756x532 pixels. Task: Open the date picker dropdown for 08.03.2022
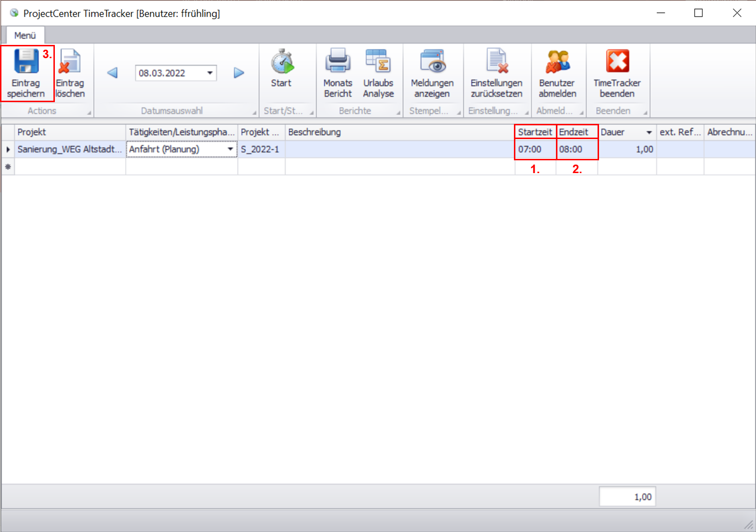coord(209,73)
